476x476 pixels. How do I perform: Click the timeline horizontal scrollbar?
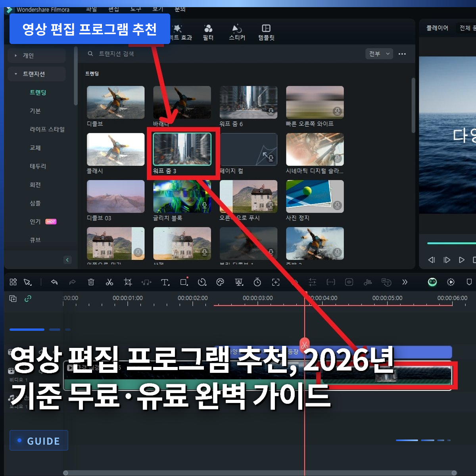260,473
